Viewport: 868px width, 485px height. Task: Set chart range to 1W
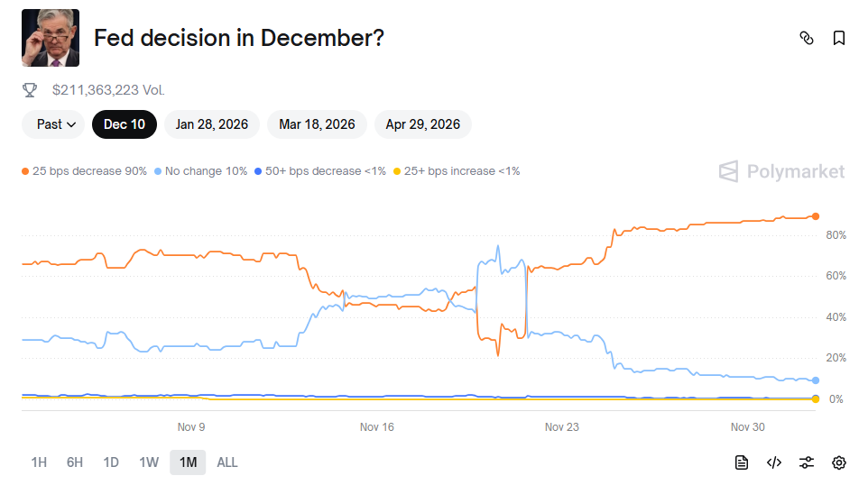tap(149, 462)
